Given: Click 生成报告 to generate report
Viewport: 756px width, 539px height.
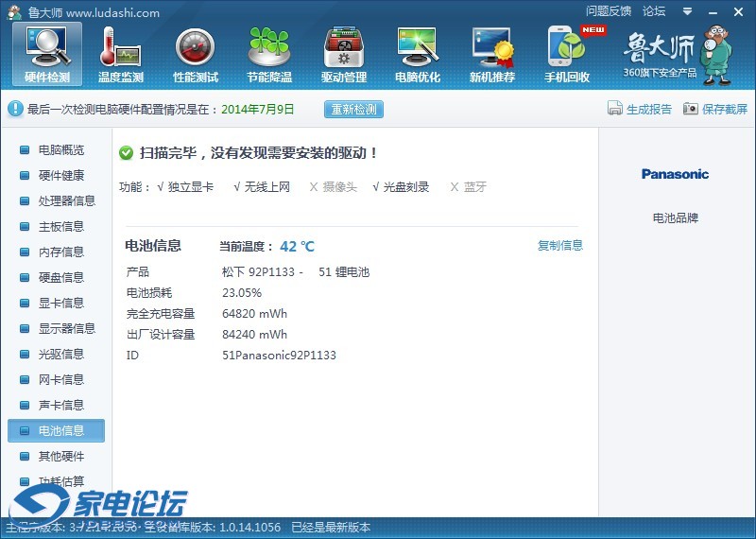Looking at the screenshot, I should point(640,109).
